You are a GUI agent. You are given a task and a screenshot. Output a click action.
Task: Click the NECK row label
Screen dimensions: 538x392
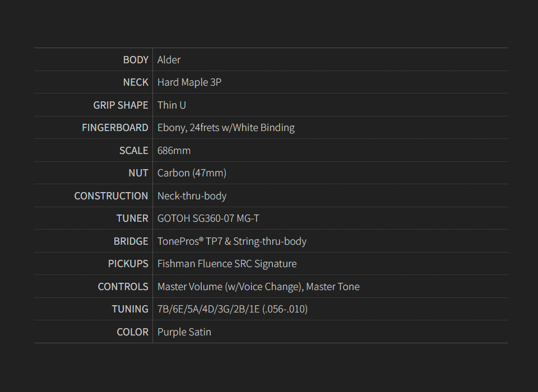click(136, 82)
